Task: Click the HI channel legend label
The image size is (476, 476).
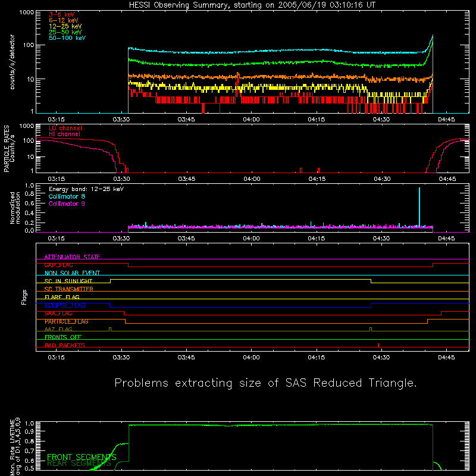Action: 64,134
